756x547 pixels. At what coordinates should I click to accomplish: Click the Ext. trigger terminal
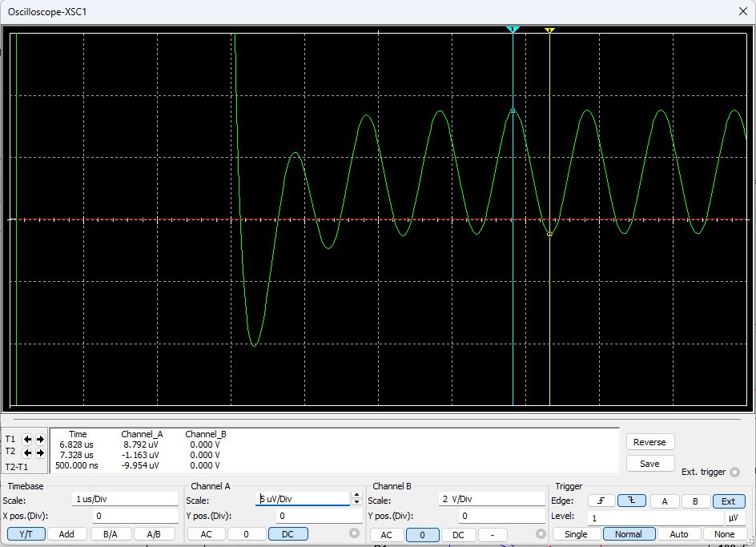[734, 472]
